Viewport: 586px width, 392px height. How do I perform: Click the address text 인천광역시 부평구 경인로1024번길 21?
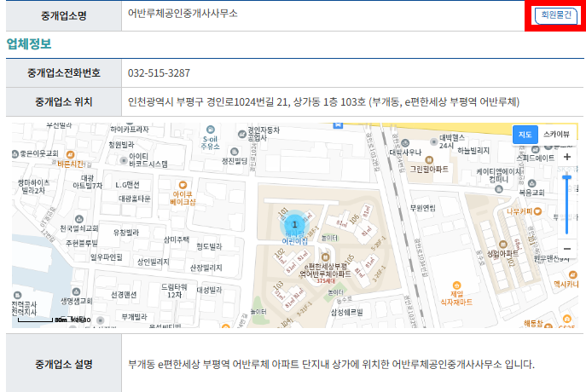point(207,102)
